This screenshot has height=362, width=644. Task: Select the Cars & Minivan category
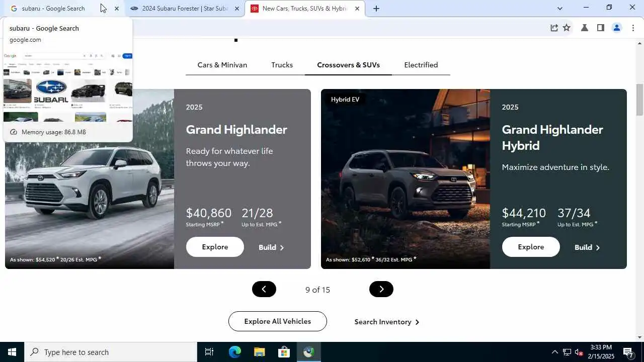point(222,65)
